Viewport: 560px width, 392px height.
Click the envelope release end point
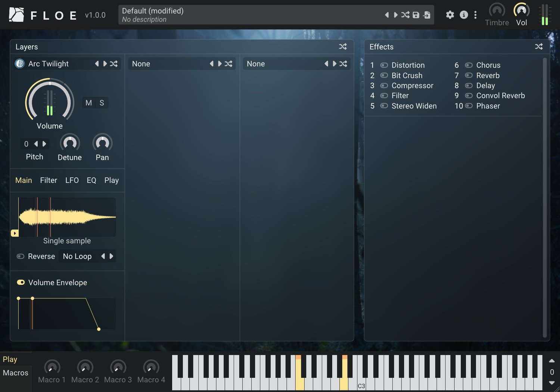[x=99, y=329]
